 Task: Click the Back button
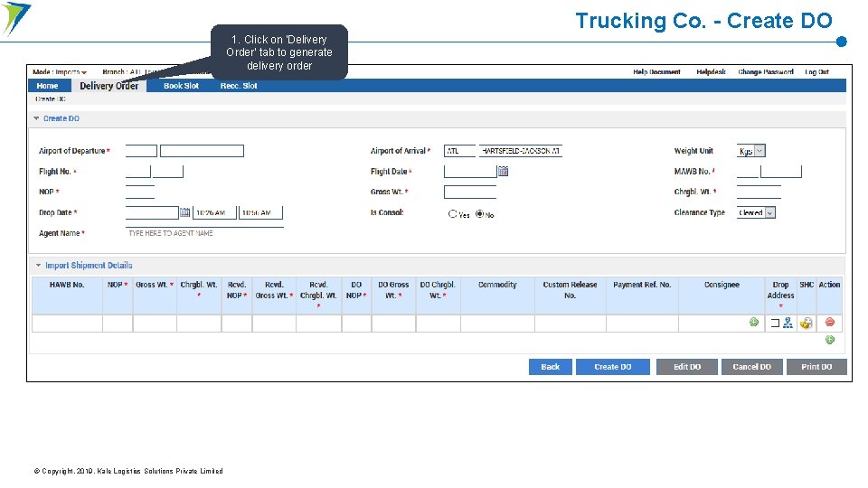pyautogui.click(x=551, y=367)
